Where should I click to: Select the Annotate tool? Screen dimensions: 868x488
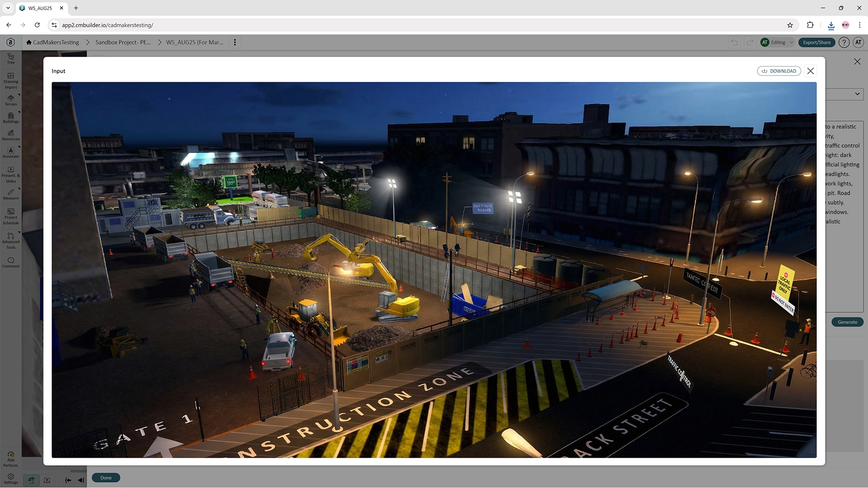(x=10, y=152)
